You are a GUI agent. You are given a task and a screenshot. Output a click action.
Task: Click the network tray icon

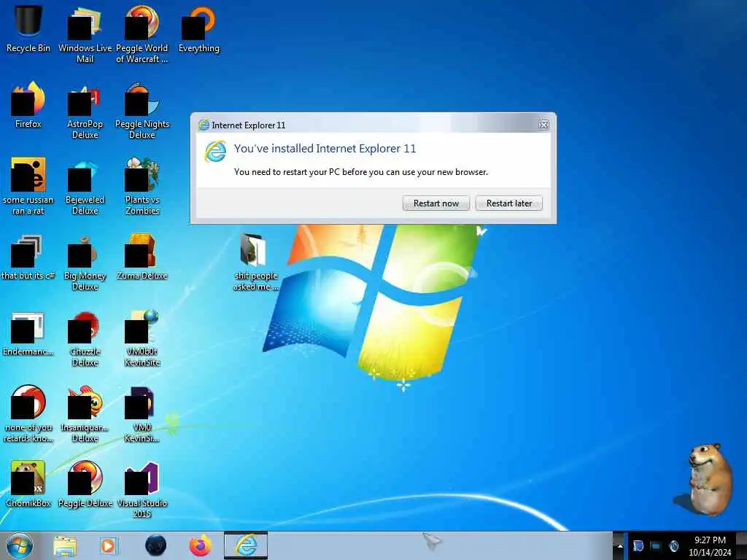pyautogui.click(x=656, y=546)
